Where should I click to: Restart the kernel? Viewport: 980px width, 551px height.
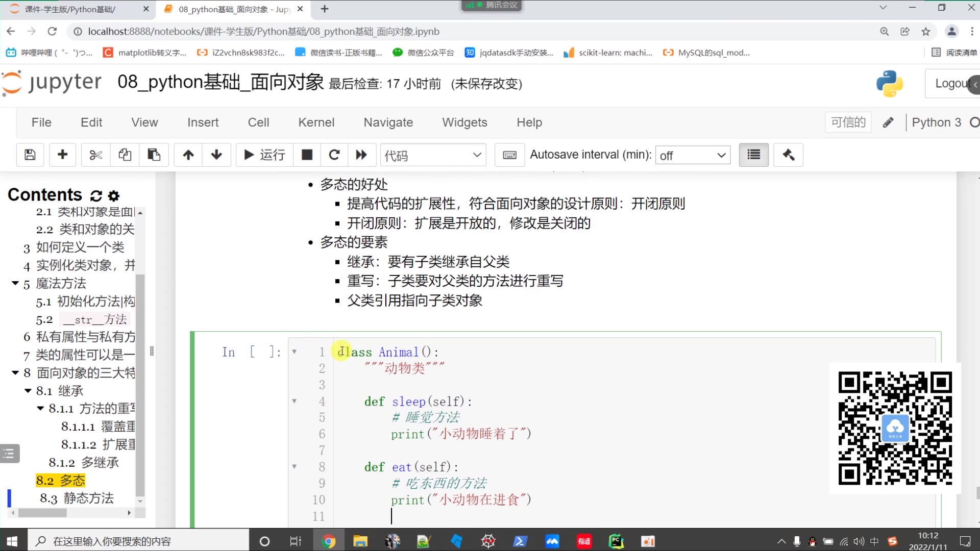[x=334, y=155]
